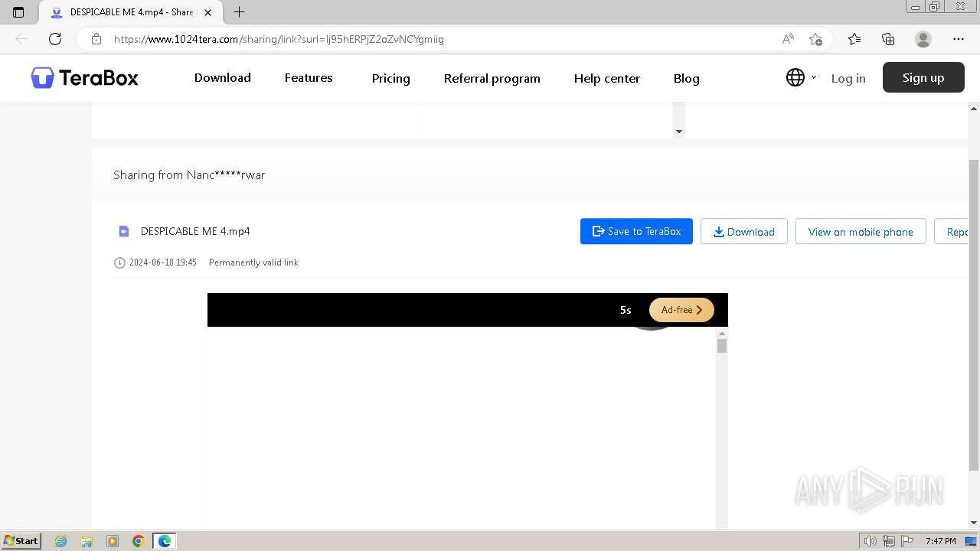Select the DESPICABLE ME 4.mp4 browser tab

tap(130, 12)
